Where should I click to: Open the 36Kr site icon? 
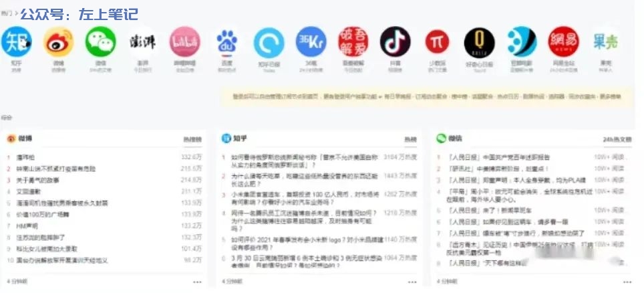[x=311, y=41]
